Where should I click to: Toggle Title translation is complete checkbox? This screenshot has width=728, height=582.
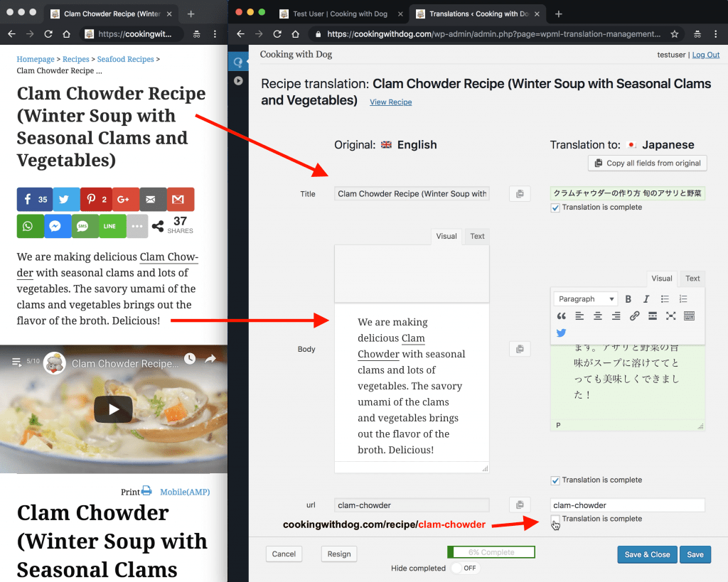[x=555, y=208]
